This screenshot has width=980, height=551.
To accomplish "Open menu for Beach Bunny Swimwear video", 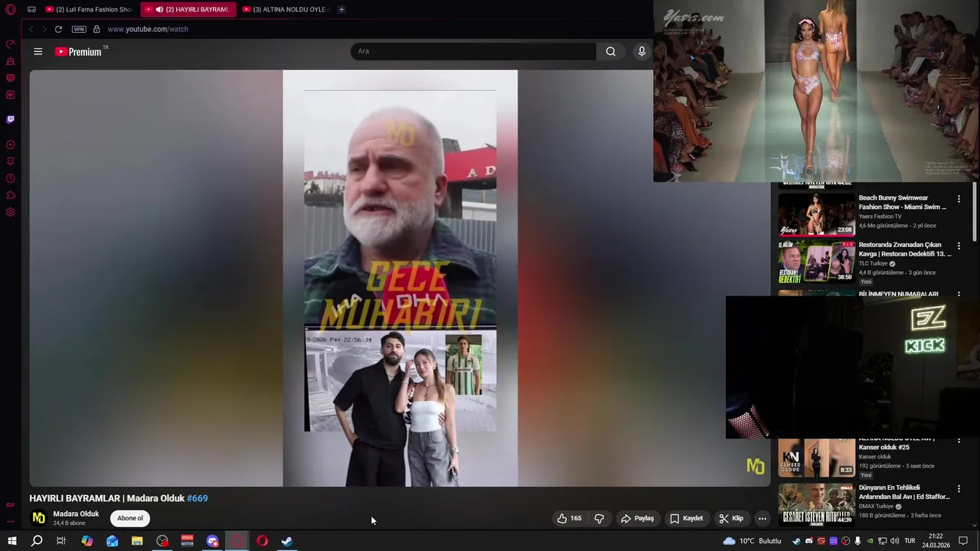I will pos(959,199).
